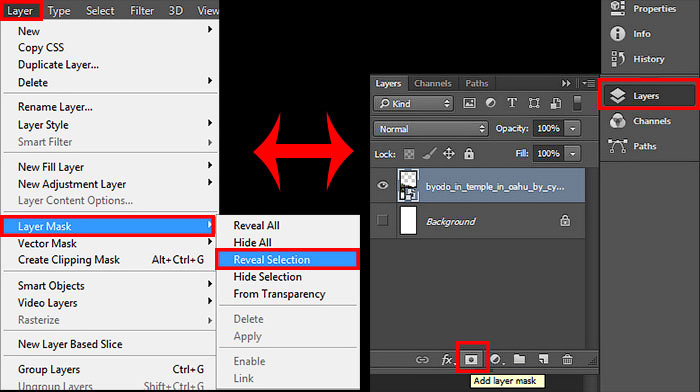Screen dimensions: 700x392
Task: Toggle layer filtering switch on or off
Action: click(577, 103)
